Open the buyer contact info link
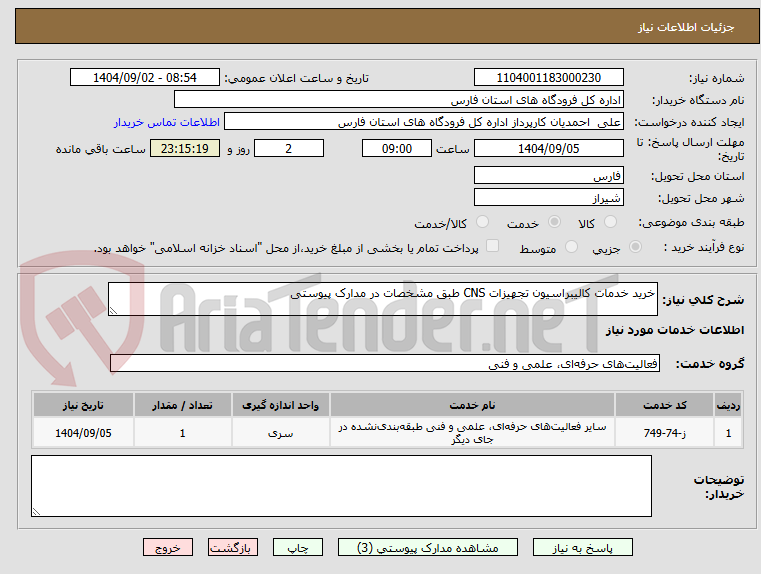761x574 pixels. pos(167,122)
